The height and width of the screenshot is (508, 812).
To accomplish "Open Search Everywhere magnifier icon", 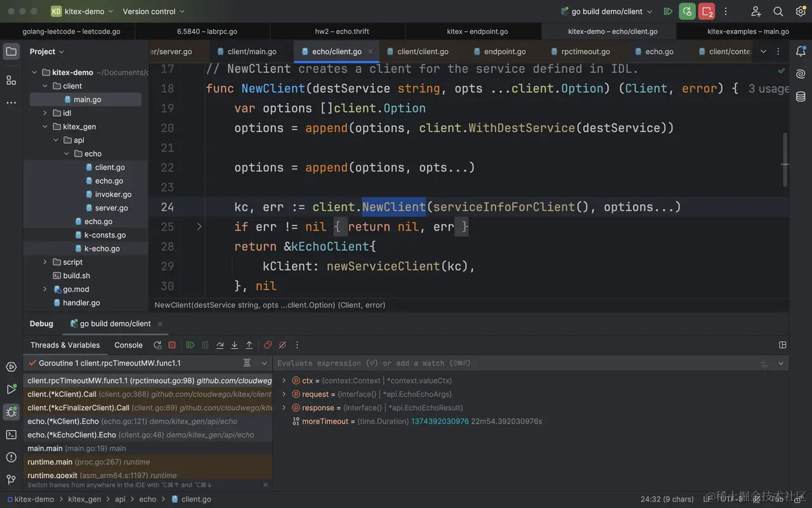I will (778, 11).
